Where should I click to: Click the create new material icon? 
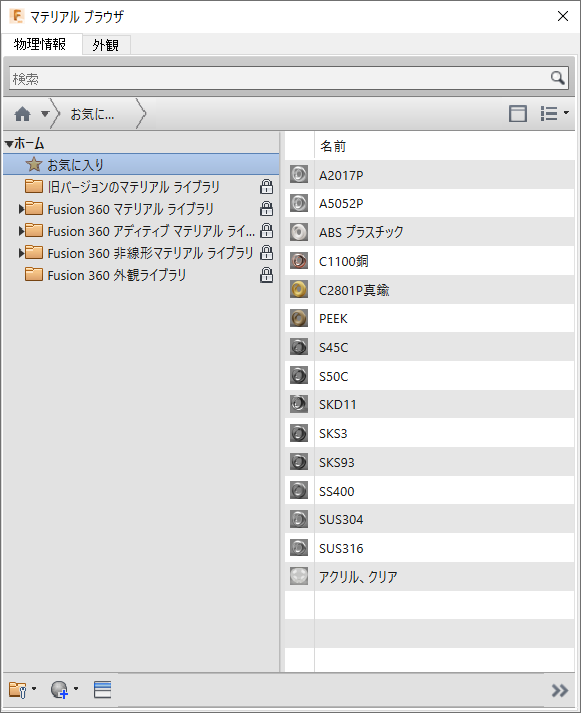coord(60,690)
